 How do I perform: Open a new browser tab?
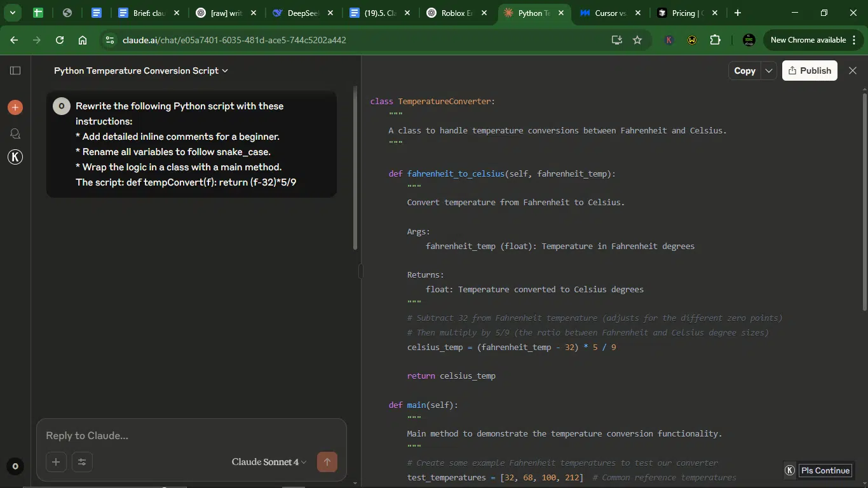[x=738, y=13]
